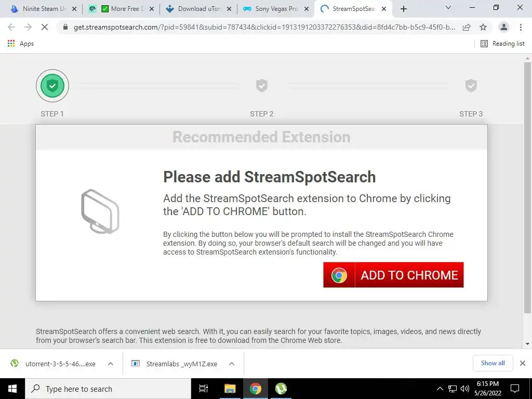
Task: Click the Chrome taskbar icon
Action: click(256, 389)
